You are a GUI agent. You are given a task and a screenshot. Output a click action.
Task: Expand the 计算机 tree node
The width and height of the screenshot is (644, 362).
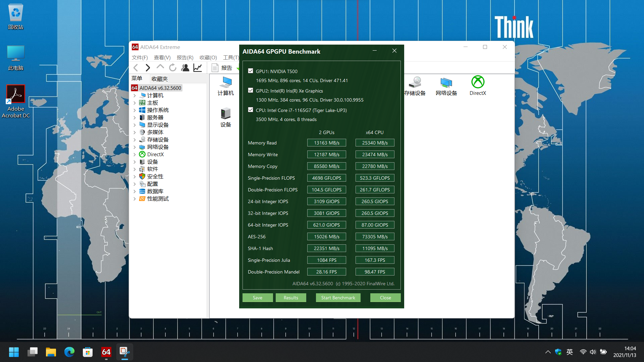click(x=135, y=96)
